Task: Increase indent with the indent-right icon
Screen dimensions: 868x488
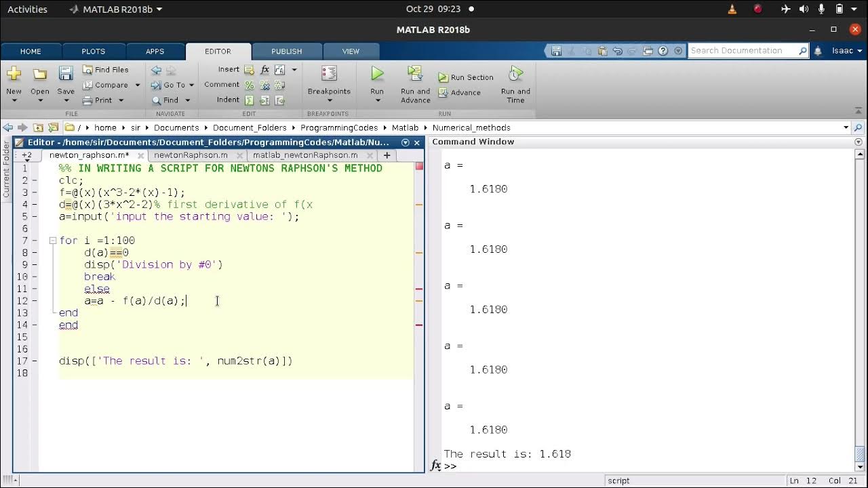Action: pos(264,100)
